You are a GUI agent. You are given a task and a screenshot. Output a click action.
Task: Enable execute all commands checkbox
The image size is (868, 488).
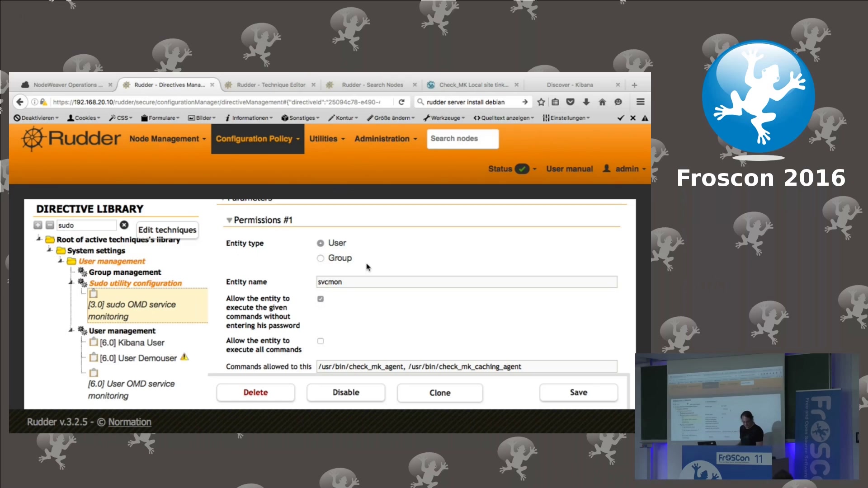coord(321,341)
